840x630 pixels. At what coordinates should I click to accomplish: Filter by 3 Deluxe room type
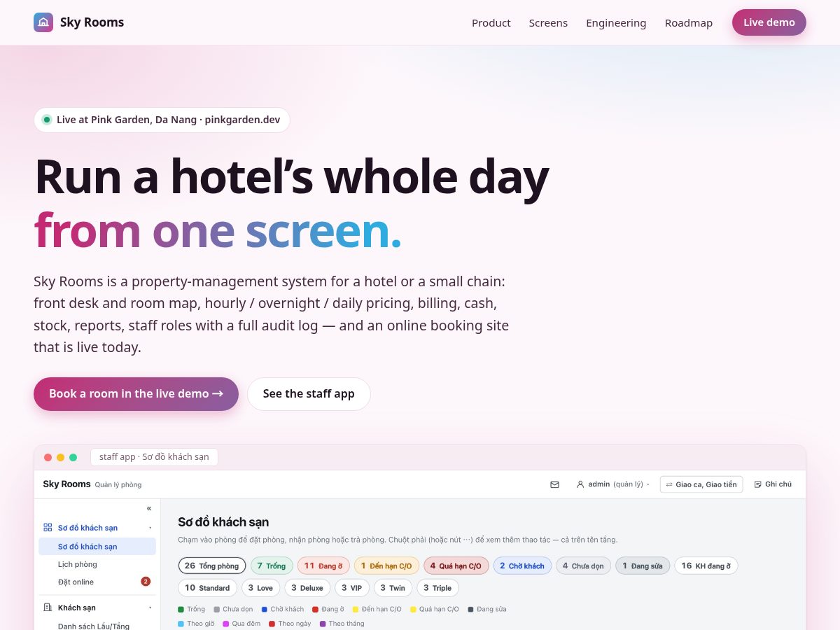(307, 588)
